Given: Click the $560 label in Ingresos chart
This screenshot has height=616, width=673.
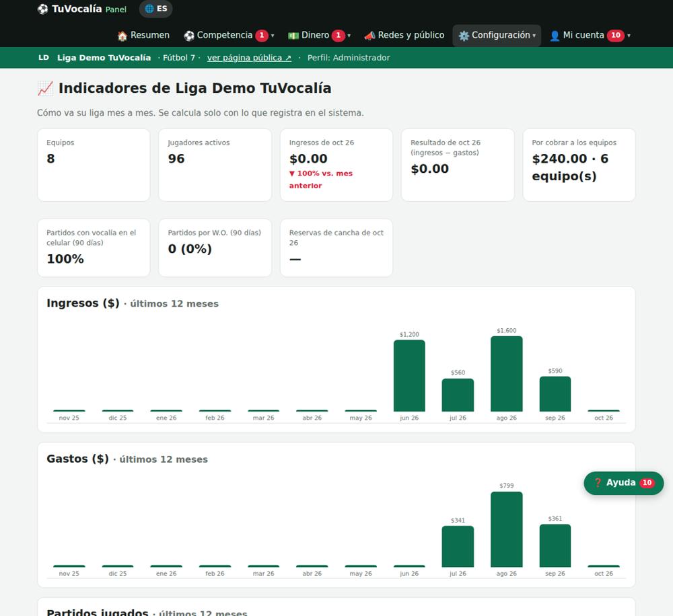Looking at the screenshot, I should pos(458,373).
